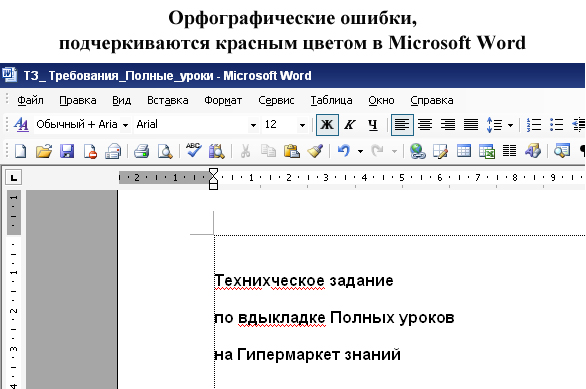Open the Вид menu
Screen dimensions: 586x389
click(121, 101)
